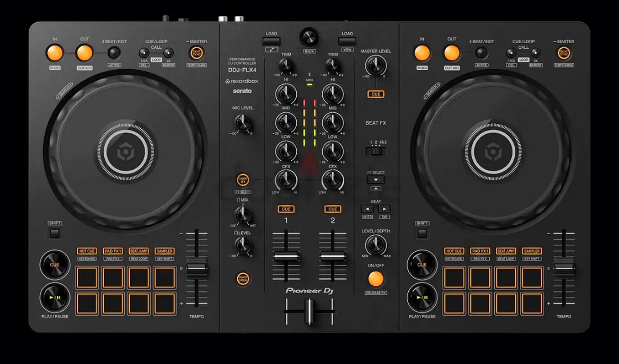Click the channel 2 volume fader
This screenshot has height=364, width=619.
pyautogui.click(x=333, y=257)
